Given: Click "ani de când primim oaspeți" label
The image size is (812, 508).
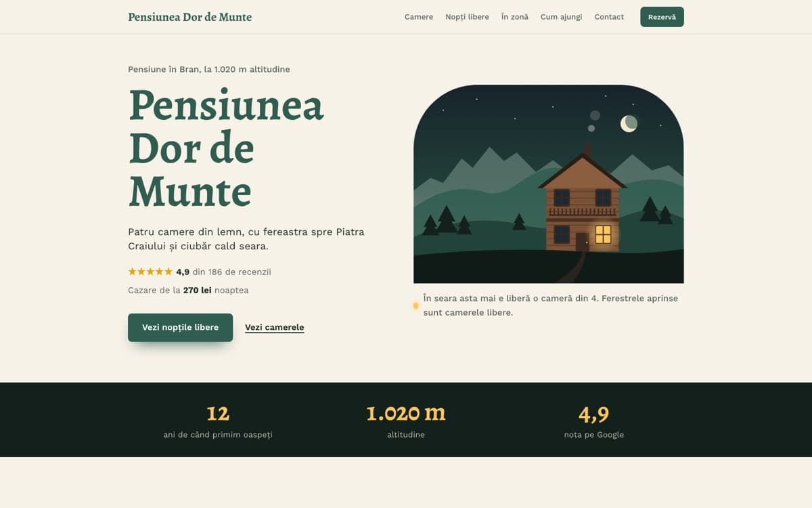Looking at the screenshot, I should point(218,435).
